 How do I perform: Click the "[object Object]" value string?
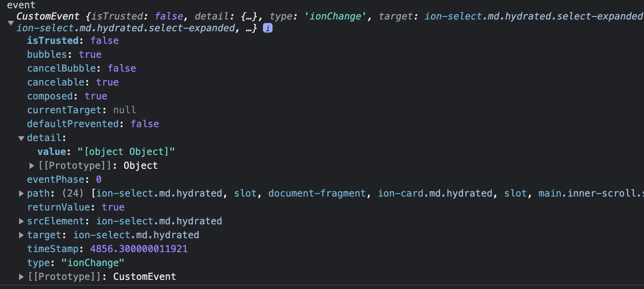[126, 152]
